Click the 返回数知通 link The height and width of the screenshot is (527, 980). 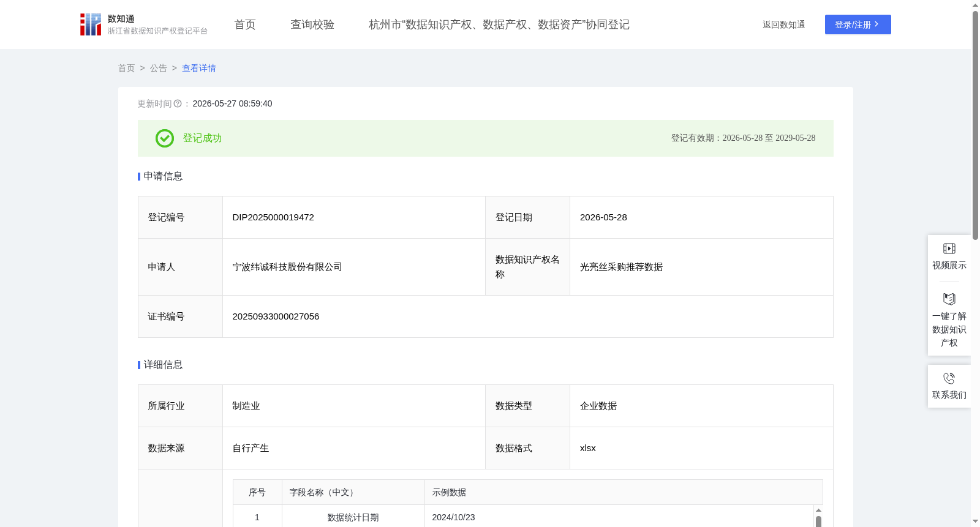[784, 24]
